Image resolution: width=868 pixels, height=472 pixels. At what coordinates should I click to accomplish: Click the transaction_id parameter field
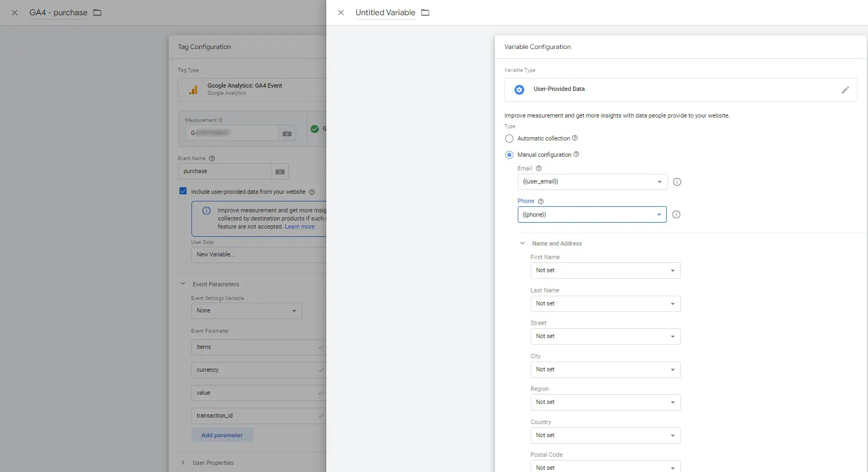[x=259, y=416]
